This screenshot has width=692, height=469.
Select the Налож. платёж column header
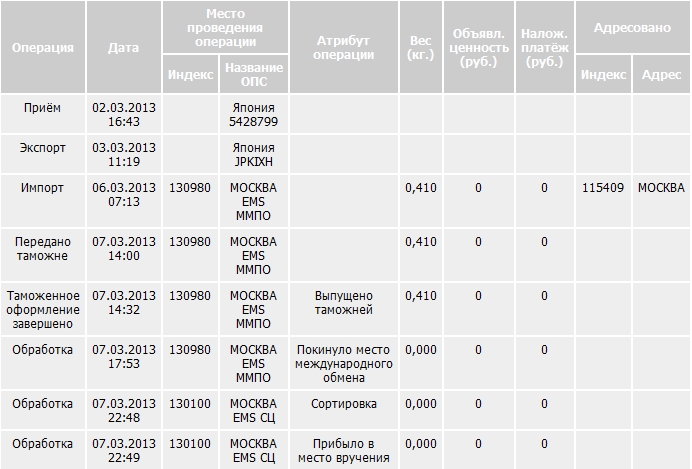544,47
